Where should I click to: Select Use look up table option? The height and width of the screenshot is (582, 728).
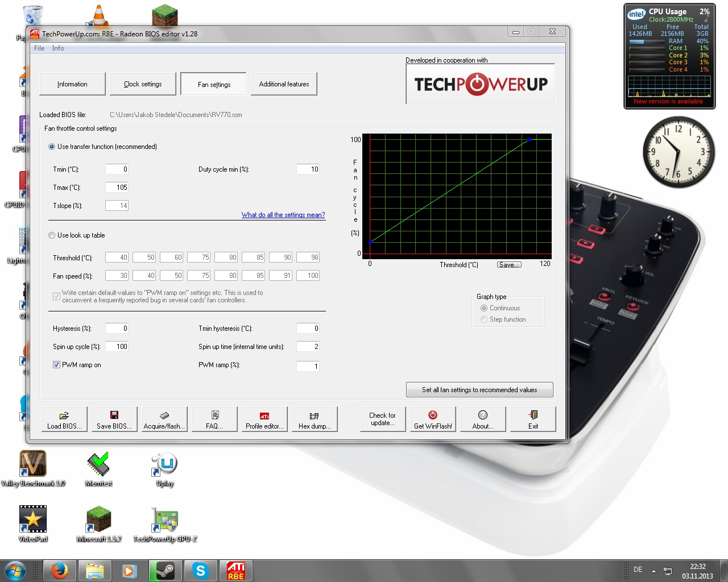pos(52,235)
